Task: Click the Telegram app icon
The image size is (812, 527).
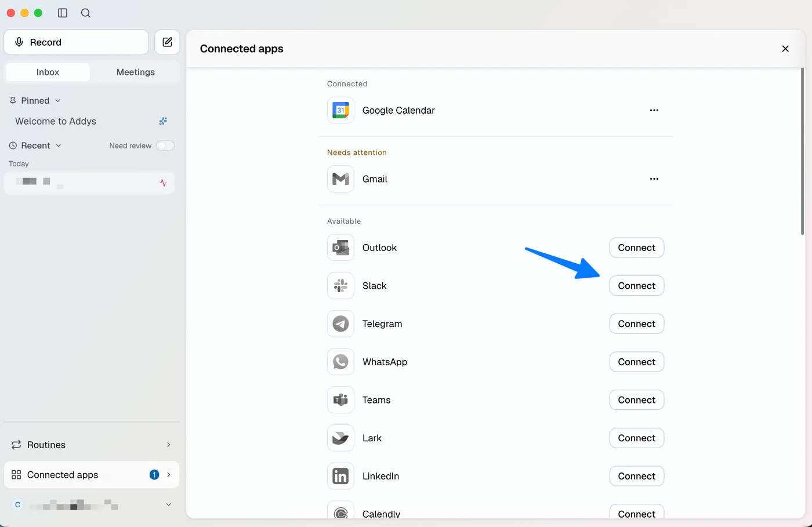Action: pos(340,324)
